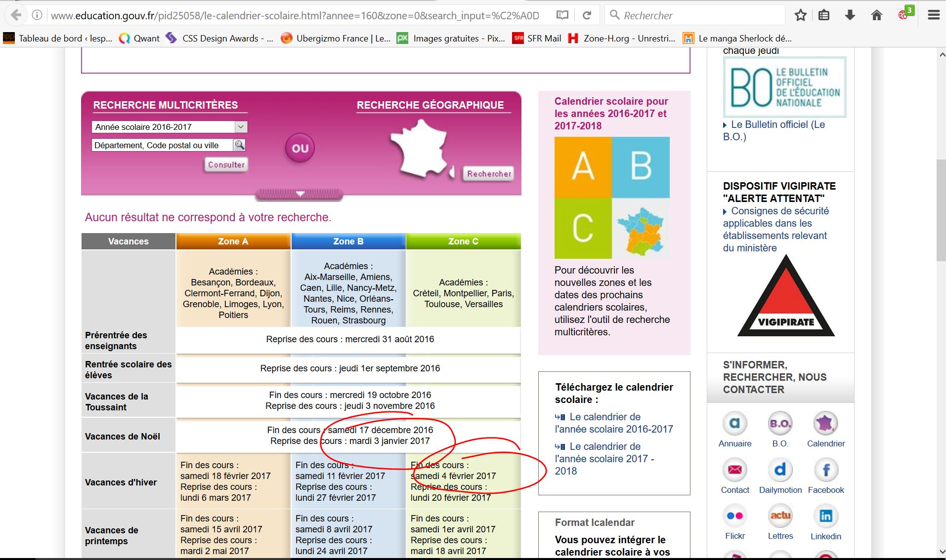946x560 pixels.
Task: Go to the browser home page icon
Action: 877,15
